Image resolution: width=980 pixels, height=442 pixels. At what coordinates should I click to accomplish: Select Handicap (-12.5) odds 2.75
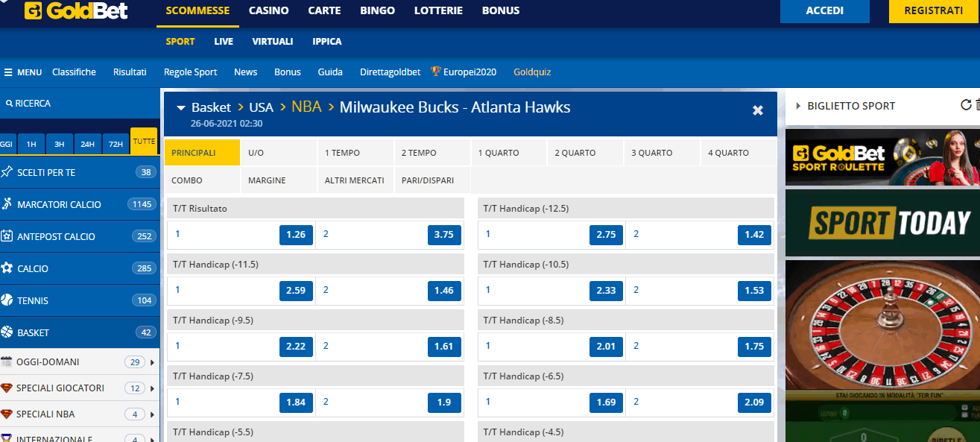pyautogui.click(x=607, y=235)
